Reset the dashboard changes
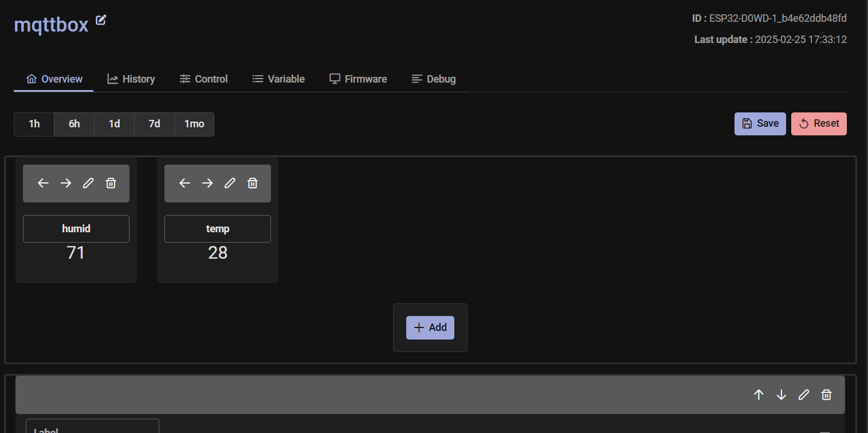This screenshot has height=433, width=868. click(x=819, y=123)
